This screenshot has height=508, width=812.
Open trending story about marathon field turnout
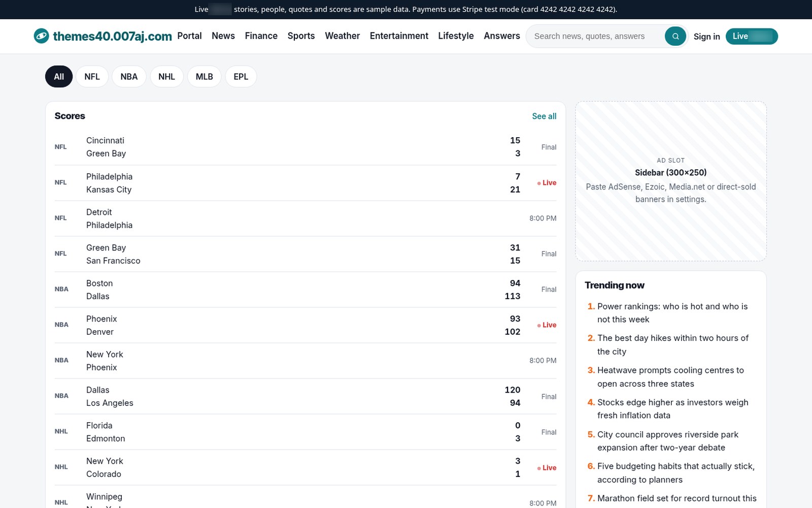point(676,498)
